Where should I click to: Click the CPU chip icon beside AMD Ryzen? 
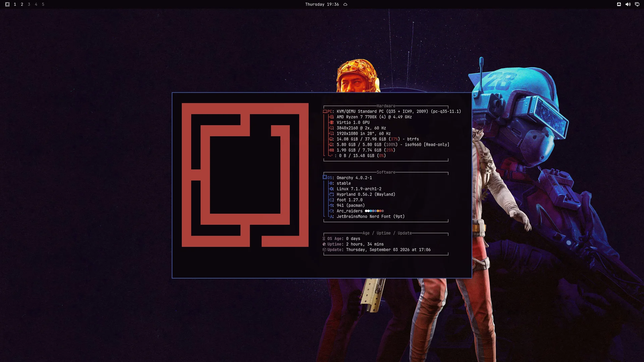[x=331, y=117]
